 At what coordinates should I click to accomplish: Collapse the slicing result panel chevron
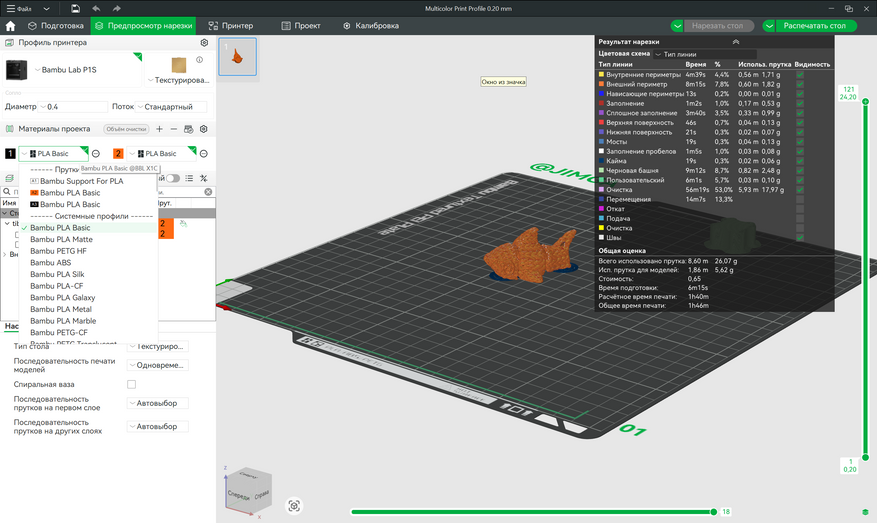coord(736,42)
